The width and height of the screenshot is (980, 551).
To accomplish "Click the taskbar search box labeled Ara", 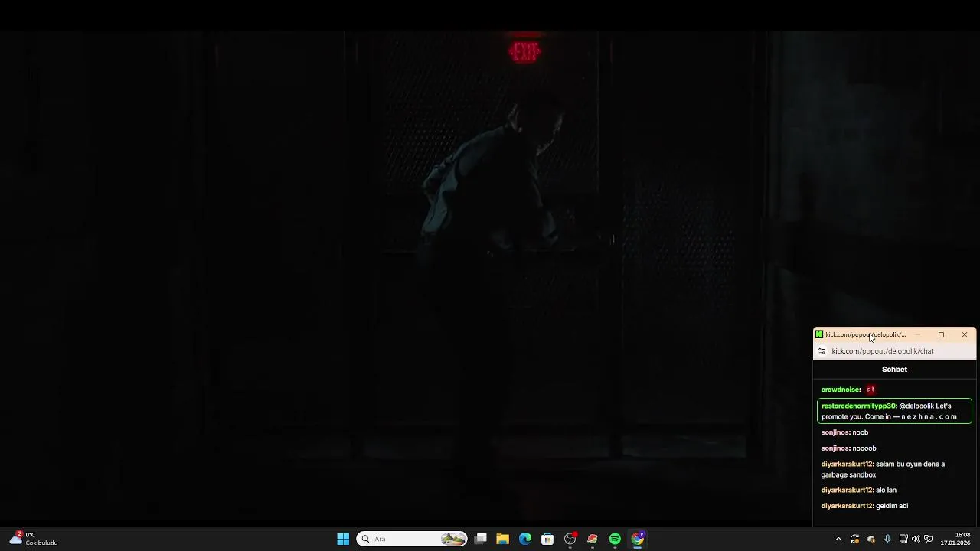I will [412, 539].
